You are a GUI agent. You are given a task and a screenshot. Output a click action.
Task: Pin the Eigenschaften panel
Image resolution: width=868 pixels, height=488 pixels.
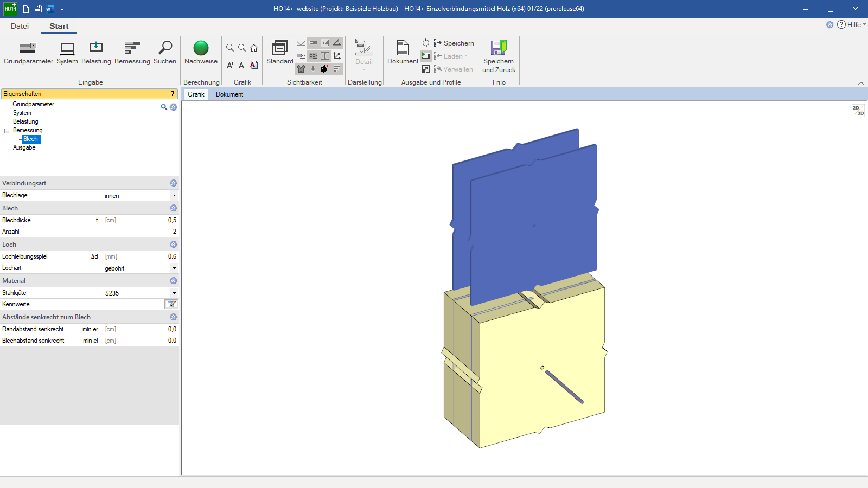173,94
